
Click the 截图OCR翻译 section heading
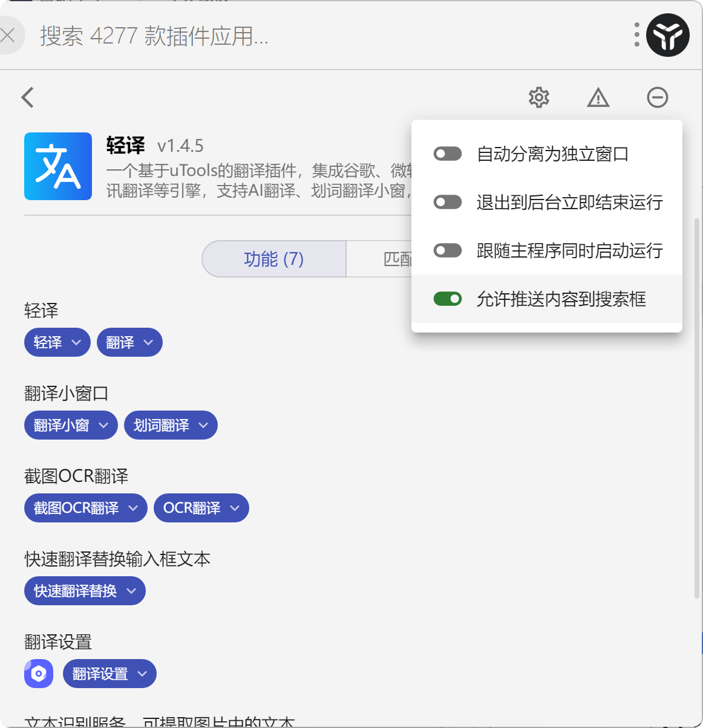tap(76, 476)
